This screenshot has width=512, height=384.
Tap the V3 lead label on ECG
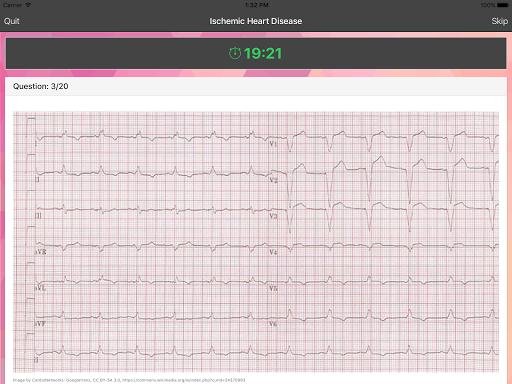(x=273, y=216)
